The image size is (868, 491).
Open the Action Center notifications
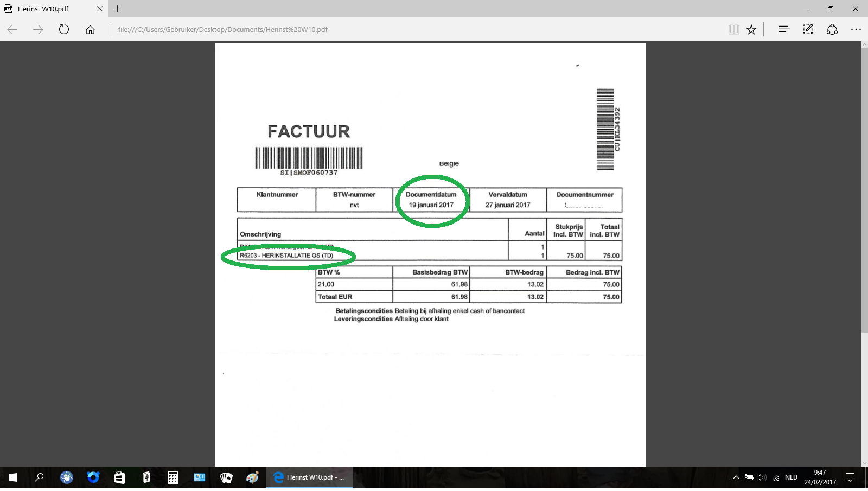850,477
